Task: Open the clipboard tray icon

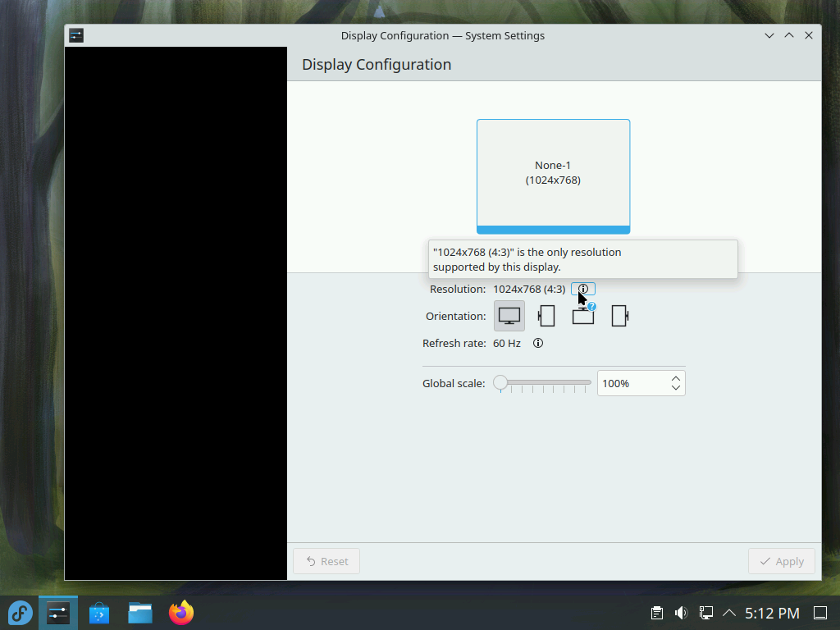Action: click(657, 613)
